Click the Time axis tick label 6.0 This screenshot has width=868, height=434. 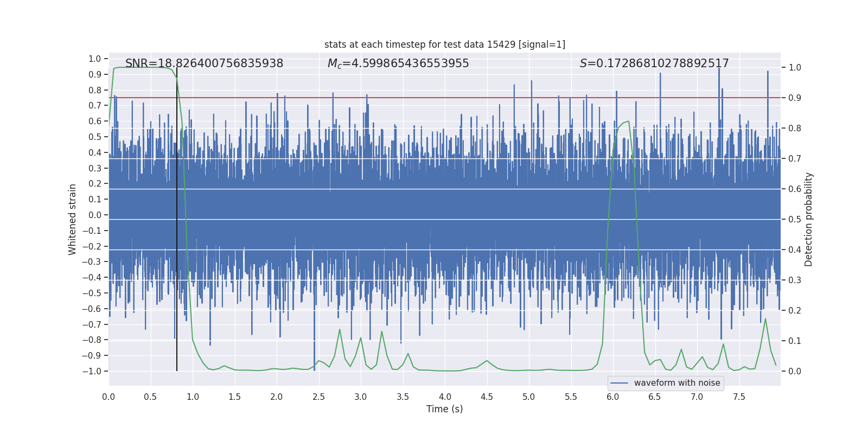613,397
